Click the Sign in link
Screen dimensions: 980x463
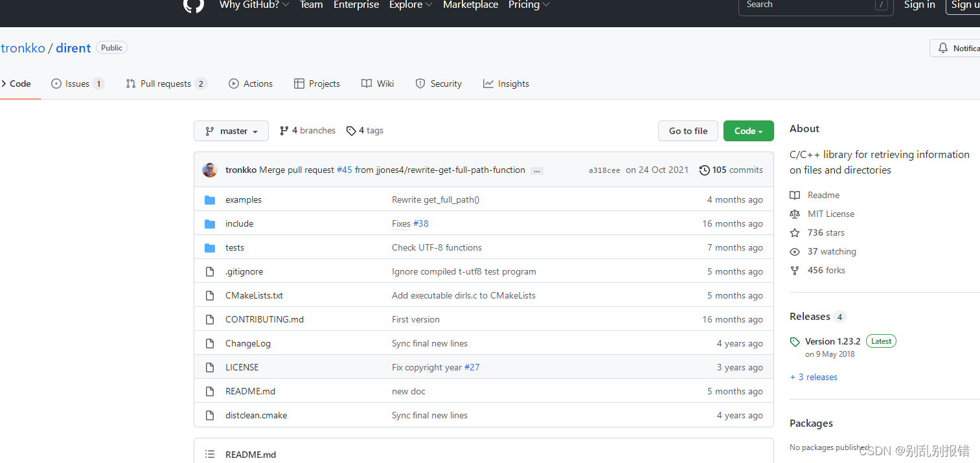(919, 5)
